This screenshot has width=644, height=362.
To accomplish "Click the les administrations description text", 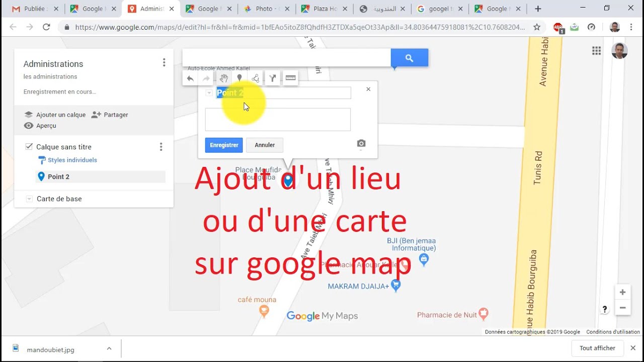I will pyautogui.click(x=50, y=76).
